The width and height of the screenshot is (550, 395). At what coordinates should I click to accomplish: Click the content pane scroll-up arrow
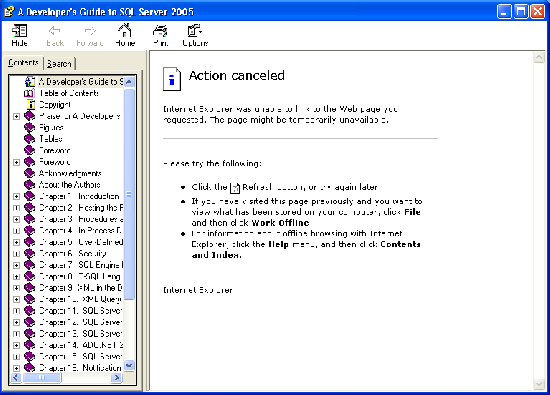(539, 58)
